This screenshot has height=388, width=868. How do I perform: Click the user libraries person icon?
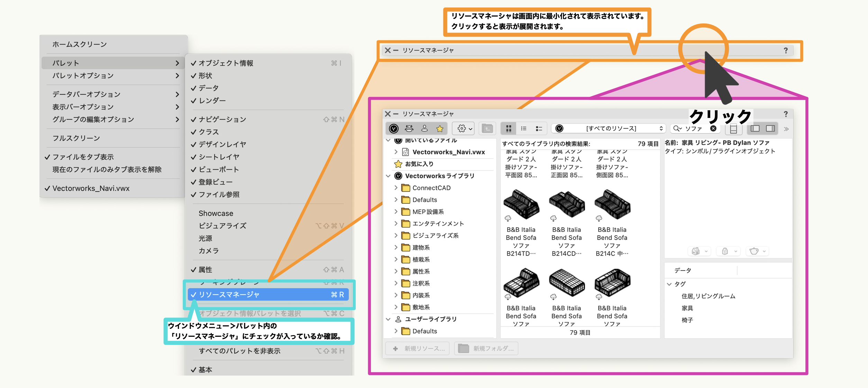(x=424, y=129)
